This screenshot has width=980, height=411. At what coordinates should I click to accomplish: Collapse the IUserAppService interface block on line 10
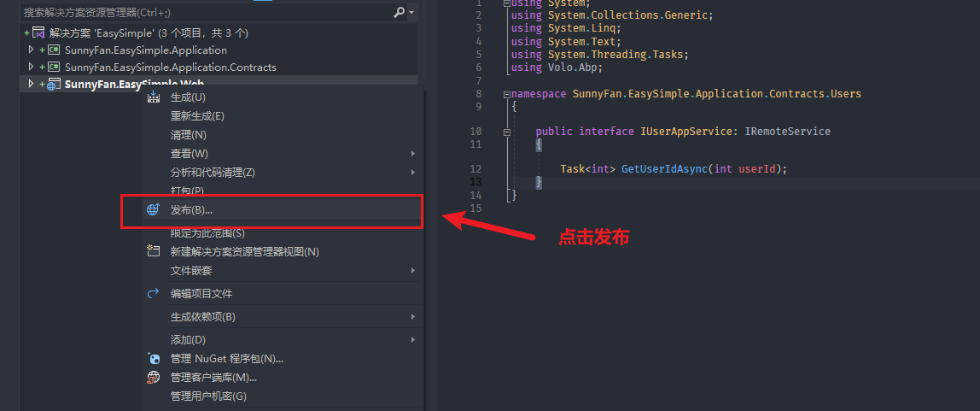(505, 132)
